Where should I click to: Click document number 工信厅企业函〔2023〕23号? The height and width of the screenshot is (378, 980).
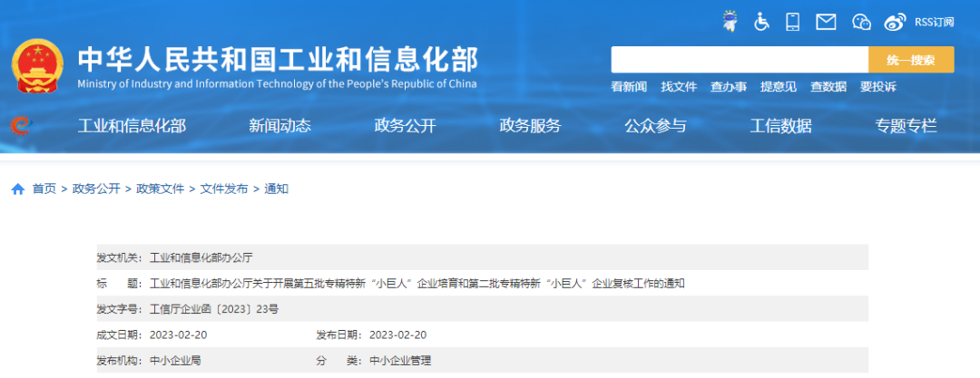click(x=214, y=309)
